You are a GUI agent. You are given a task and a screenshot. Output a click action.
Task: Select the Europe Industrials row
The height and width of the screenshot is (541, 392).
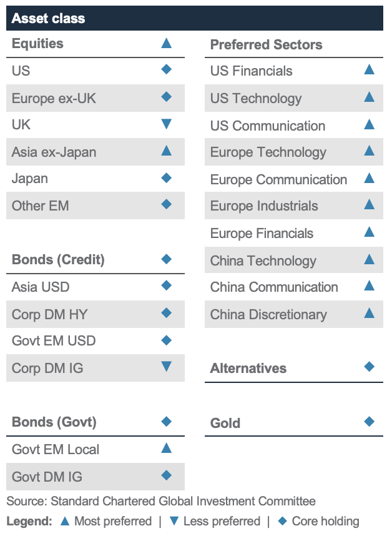pos(294,206)
